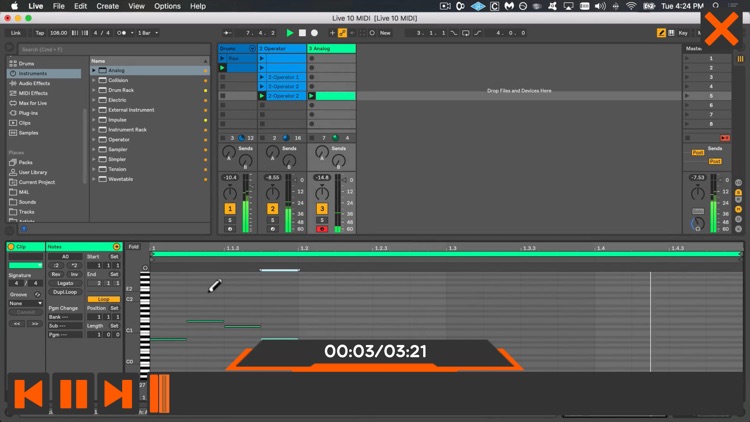Adjust pan knob on Drums track
This screenshot has height=422, width=750.
click(230, 193)
